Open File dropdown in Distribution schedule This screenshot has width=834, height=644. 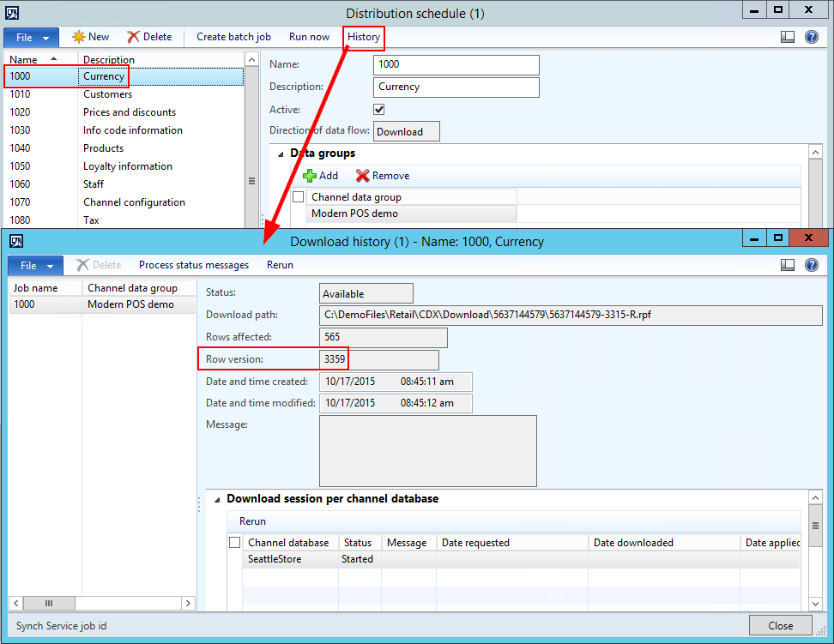coord(32,38)
